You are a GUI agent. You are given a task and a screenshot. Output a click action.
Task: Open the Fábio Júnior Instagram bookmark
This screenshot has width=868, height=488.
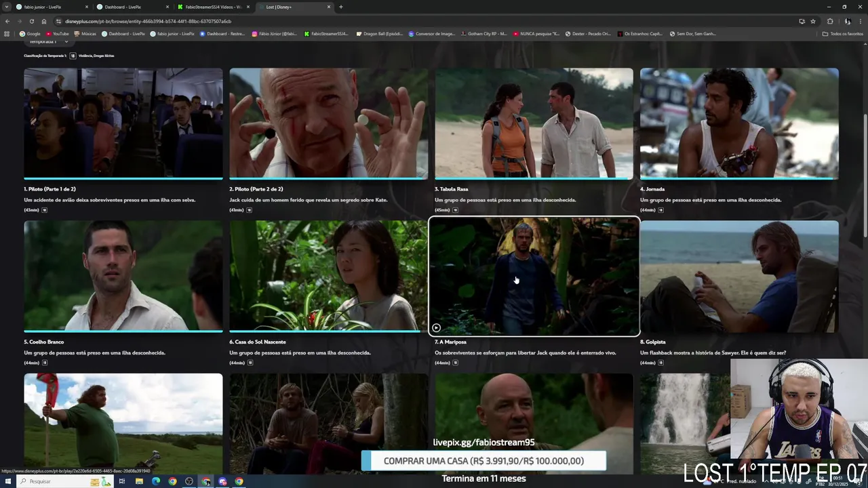click(275, 34)
